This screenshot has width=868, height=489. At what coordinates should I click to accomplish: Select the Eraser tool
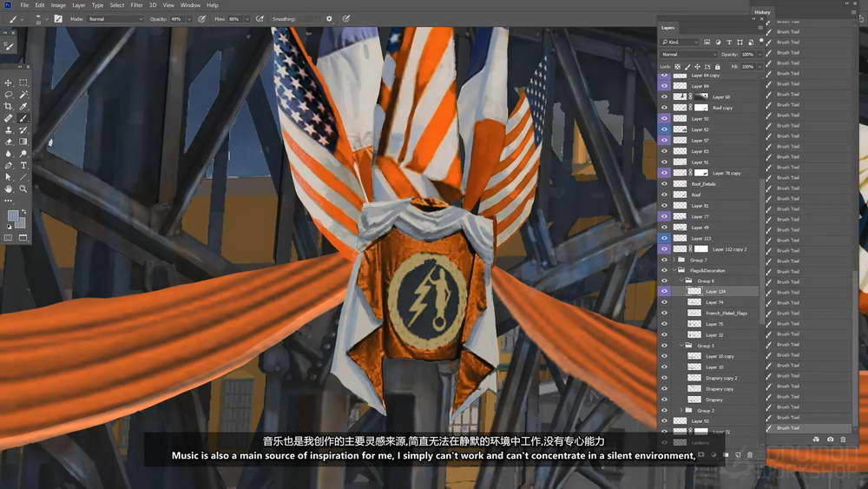click(9, 142)
